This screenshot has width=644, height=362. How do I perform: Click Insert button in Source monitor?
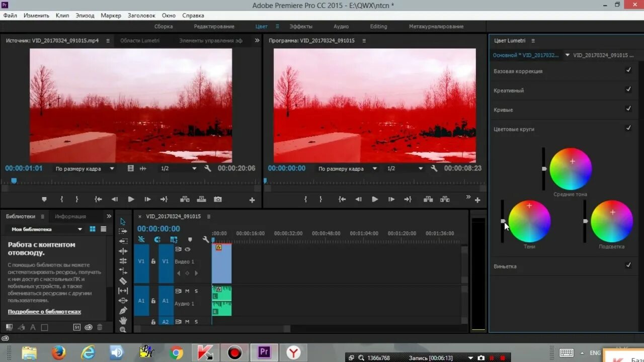(x=185, y=200)
